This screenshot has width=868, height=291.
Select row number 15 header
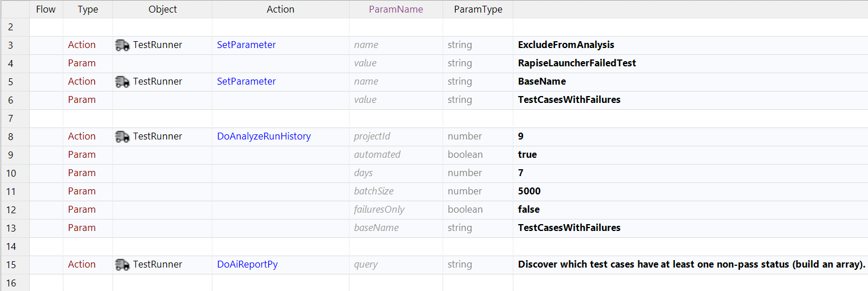(x=11, y=265)
